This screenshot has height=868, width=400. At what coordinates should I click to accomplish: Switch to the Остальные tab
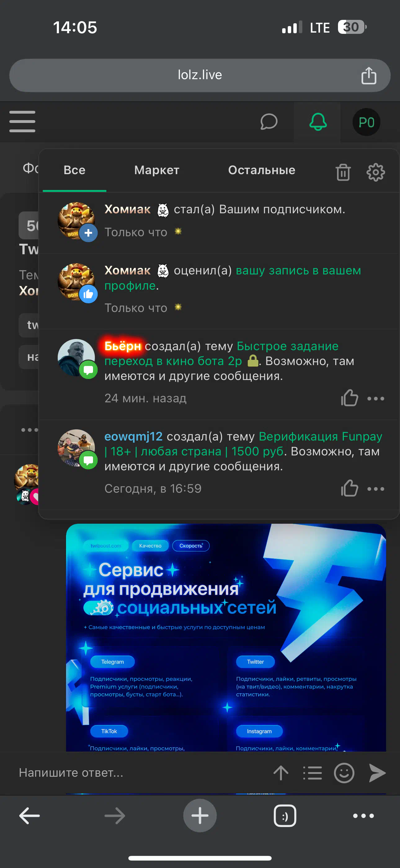point(262,170)
